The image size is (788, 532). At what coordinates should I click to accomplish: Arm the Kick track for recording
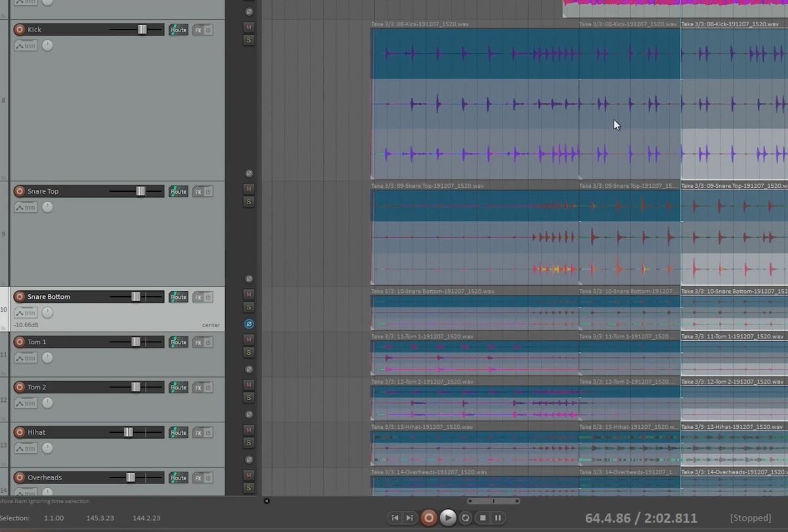(x=19, y=30)
